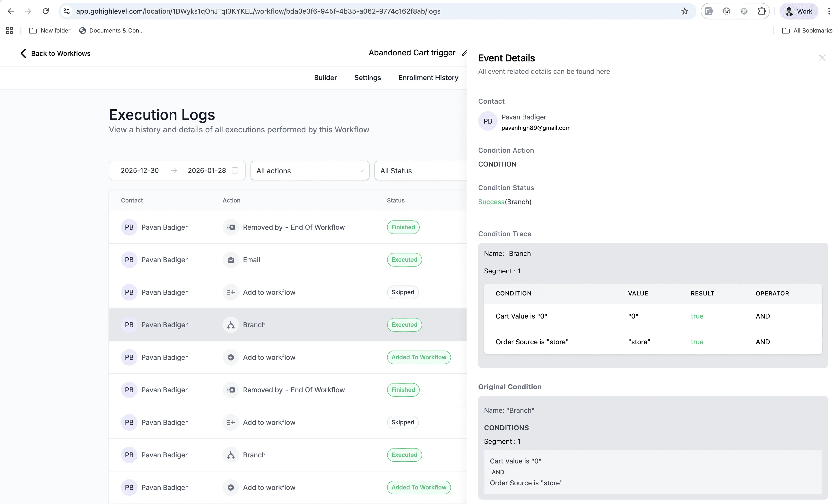Switch to the Enrollment History tab
The height and width of the screenshot is (504, 833).
pos(428,78)
